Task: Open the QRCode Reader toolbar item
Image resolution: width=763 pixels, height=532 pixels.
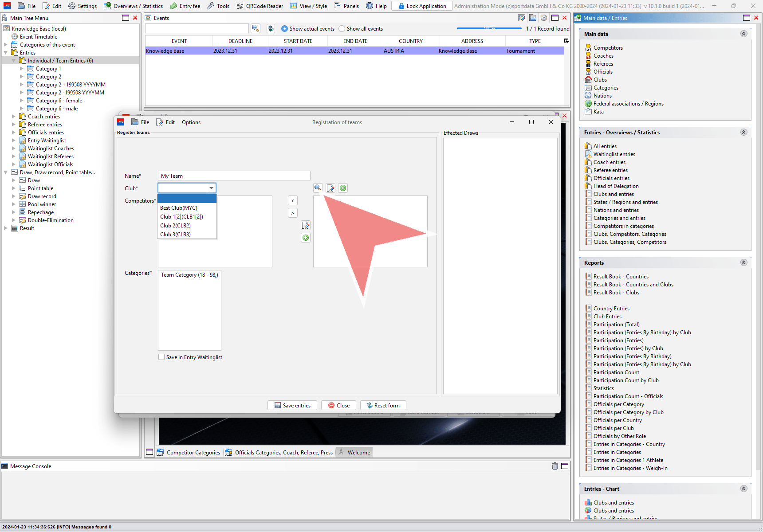Action: point(260,6)
